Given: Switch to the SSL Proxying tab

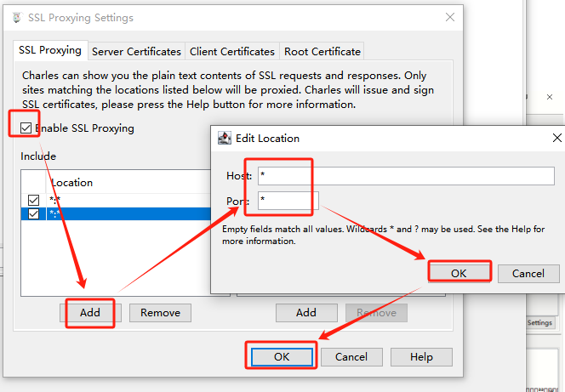Looking at the screenshot, I should [50, 50].
